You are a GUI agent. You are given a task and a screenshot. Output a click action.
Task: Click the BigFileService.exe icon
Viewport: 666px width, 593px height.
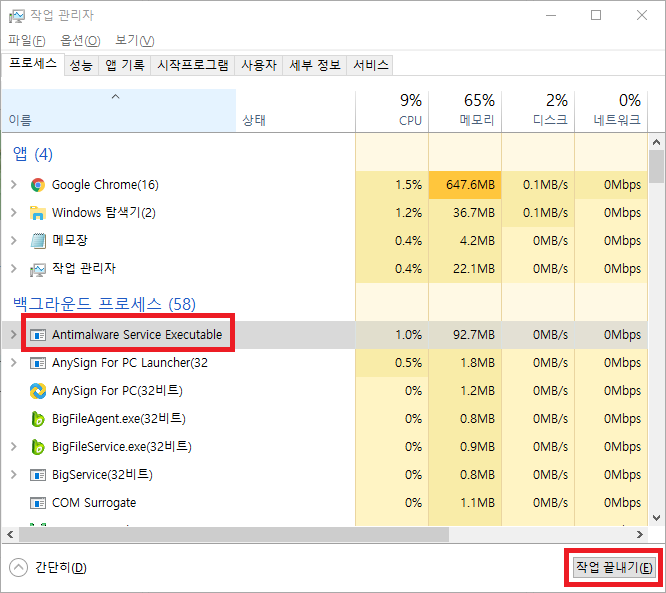pos(38,447)
